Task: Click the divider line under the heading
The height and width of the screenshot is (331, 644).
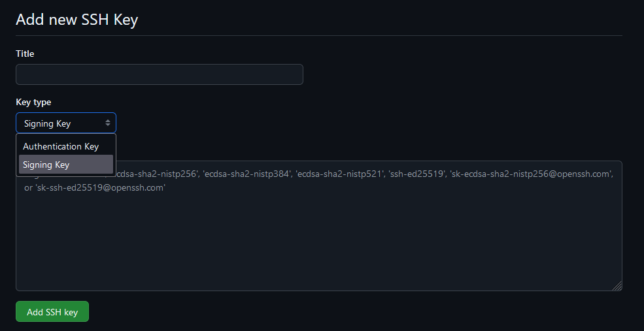Action: 318,36
